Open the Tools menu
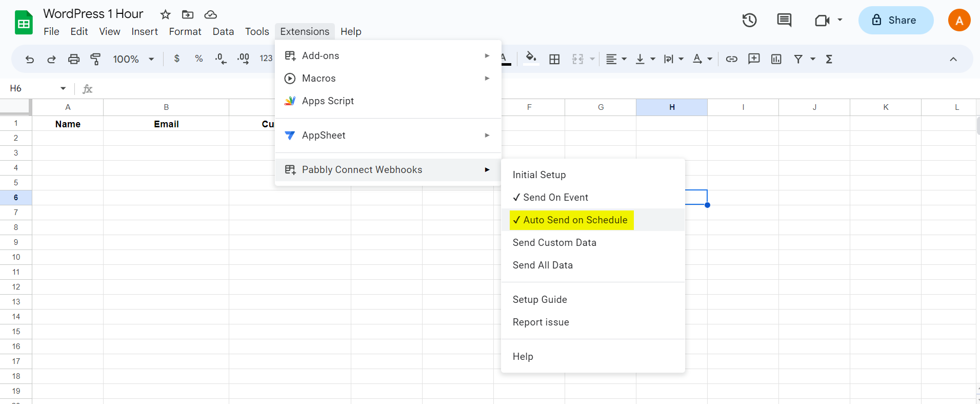This screenshot has height=404, width=980. click(x=257, y=31)
